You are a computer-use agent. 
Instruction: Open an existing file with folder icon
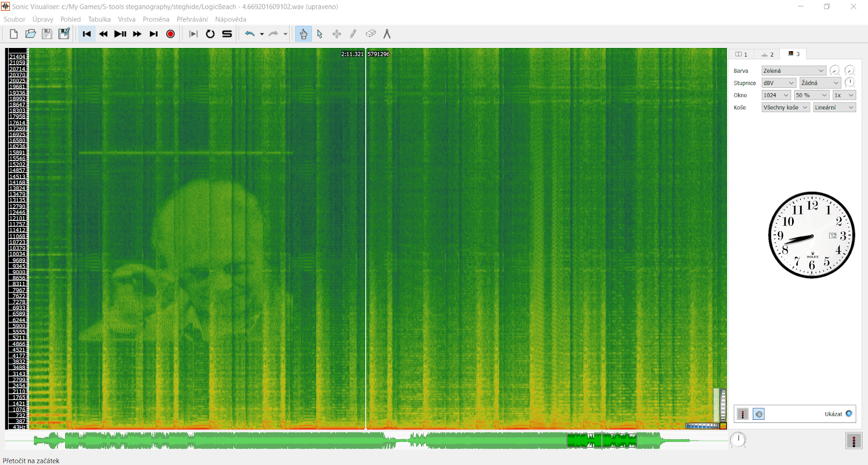(31, 34)
